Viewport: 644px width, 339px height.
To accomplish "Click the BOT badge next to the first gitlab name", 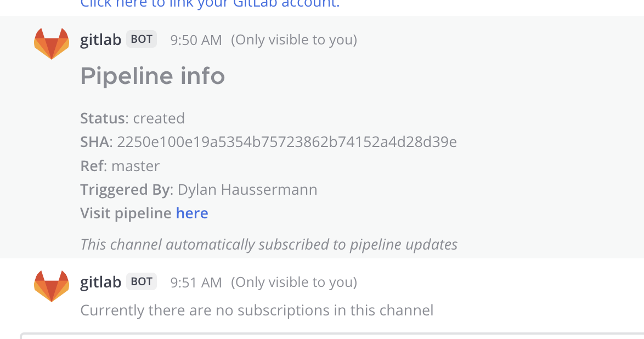I will pyautogui.click(x=141, y=39).
